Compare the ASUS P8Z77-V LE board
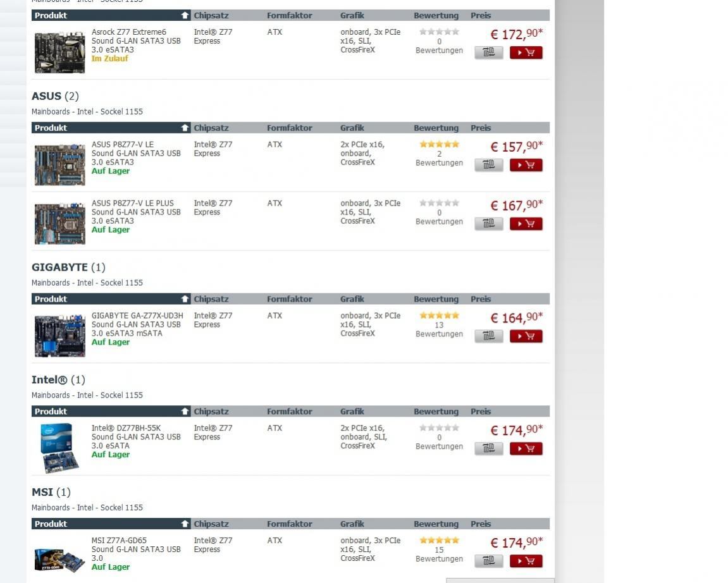728x583 pixels. pos(489,165)
